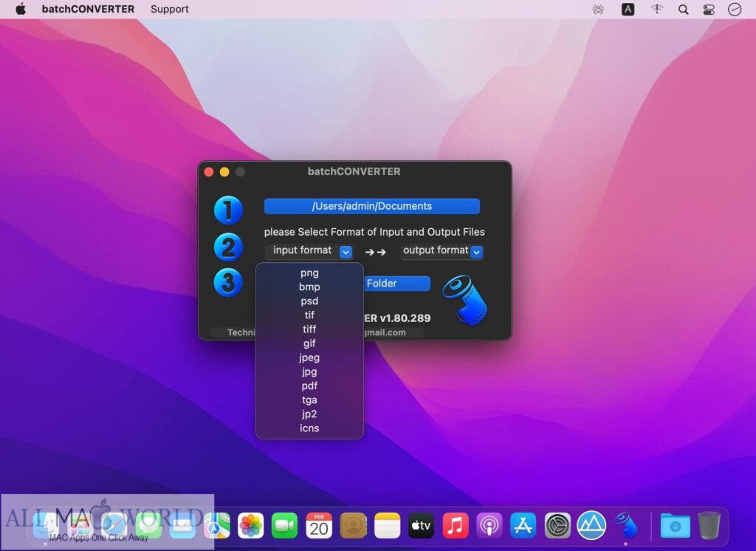Click the step 1 blue circle icon

[228, 210]
